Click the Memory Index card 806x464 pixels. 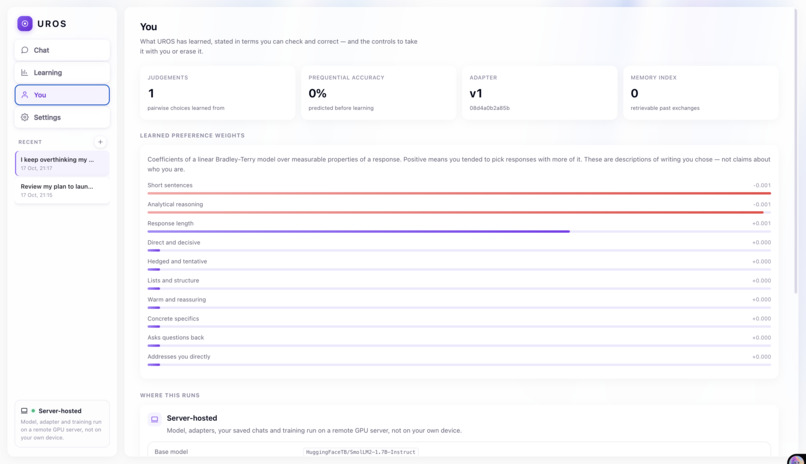pos(701,93)
